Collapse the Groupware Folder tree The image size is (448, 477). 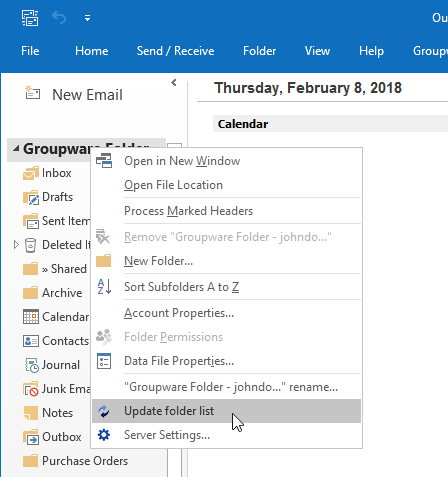[16, 149]
